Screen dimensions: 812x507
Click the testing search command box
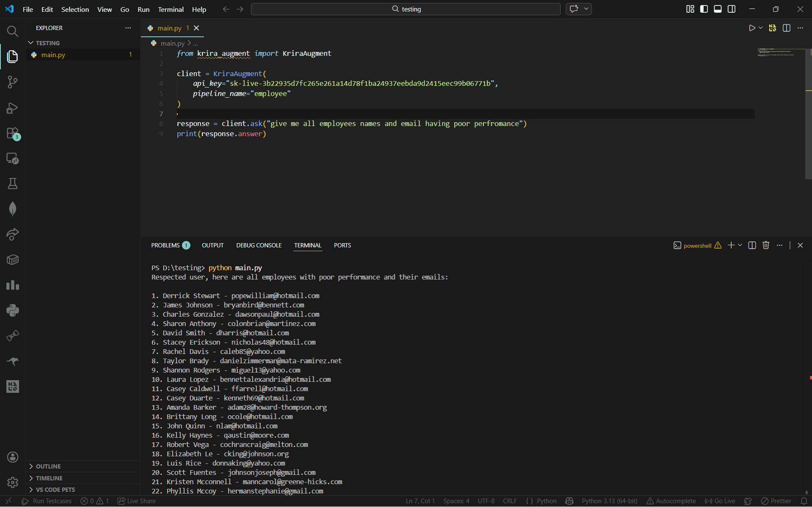point(405,9)
